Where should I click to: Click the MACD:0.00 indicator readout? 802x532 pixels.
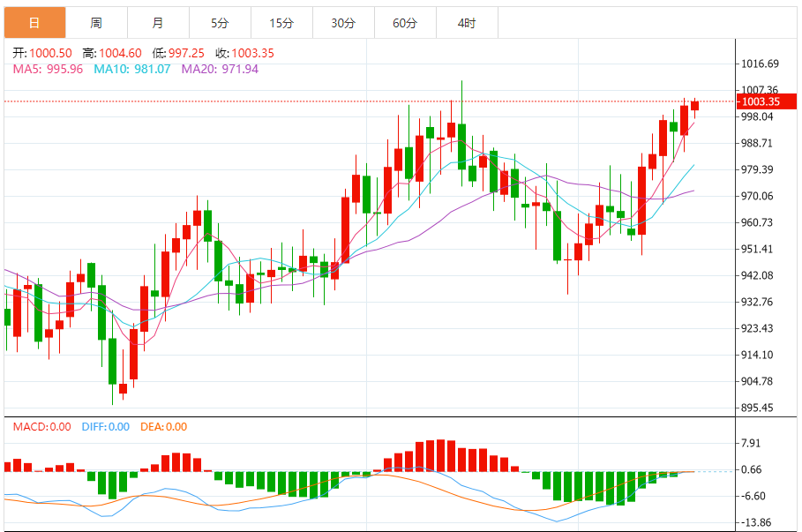42,427
